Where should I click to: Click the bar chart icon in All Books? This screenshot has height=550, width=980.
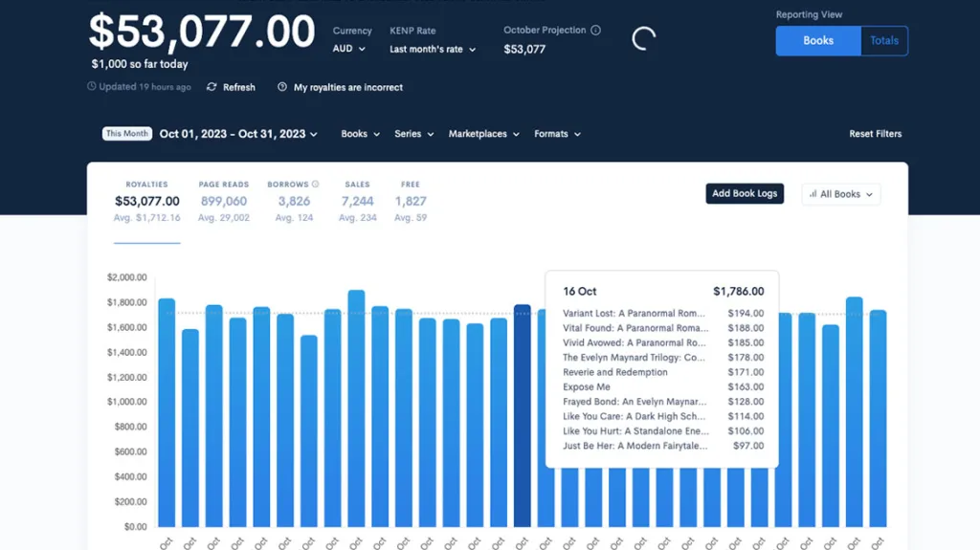[813, 194]
